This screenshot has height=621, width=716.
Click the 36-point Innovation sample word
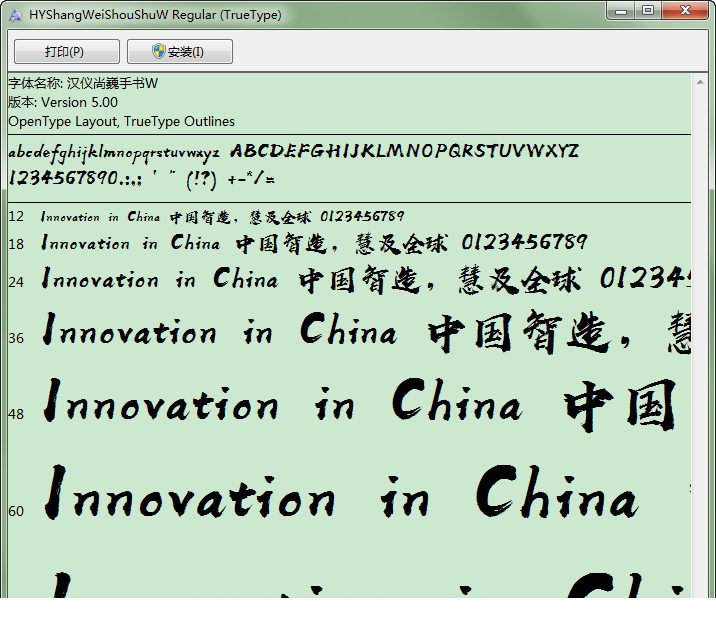click(129, 330)
